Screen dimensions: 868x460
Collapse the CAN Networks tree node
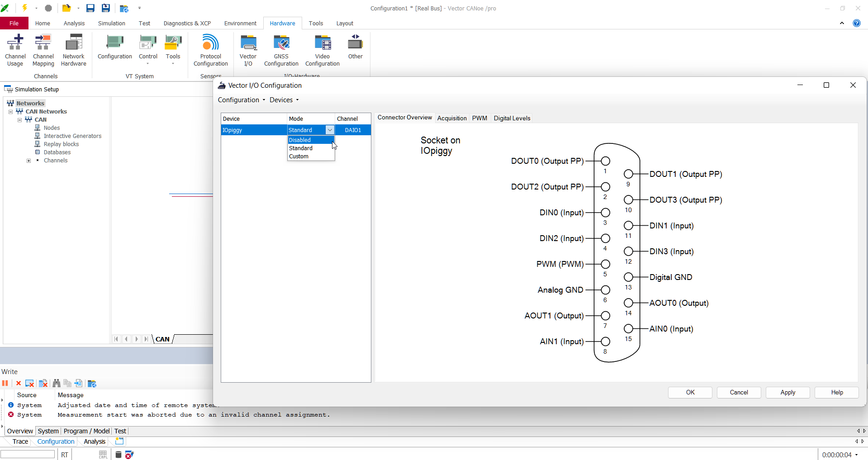point(10,112)
